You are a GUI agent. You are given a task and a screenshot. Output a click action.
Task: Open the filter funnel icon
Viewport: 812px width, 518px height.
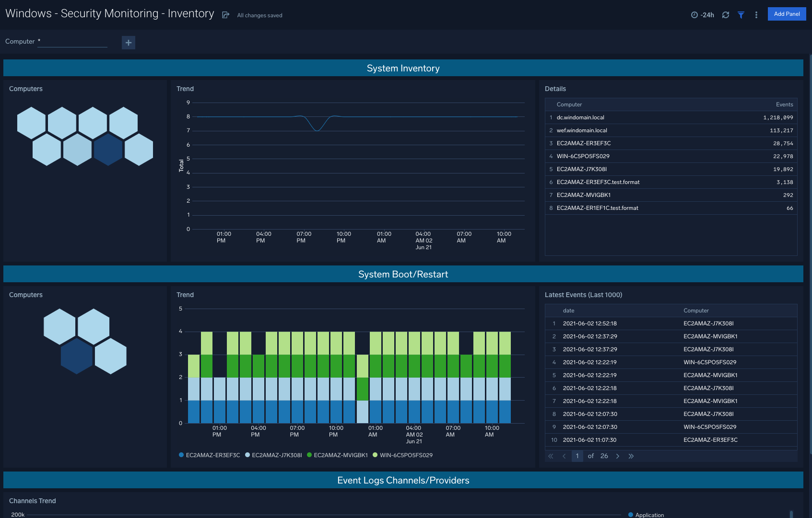[x=741, y=15]
